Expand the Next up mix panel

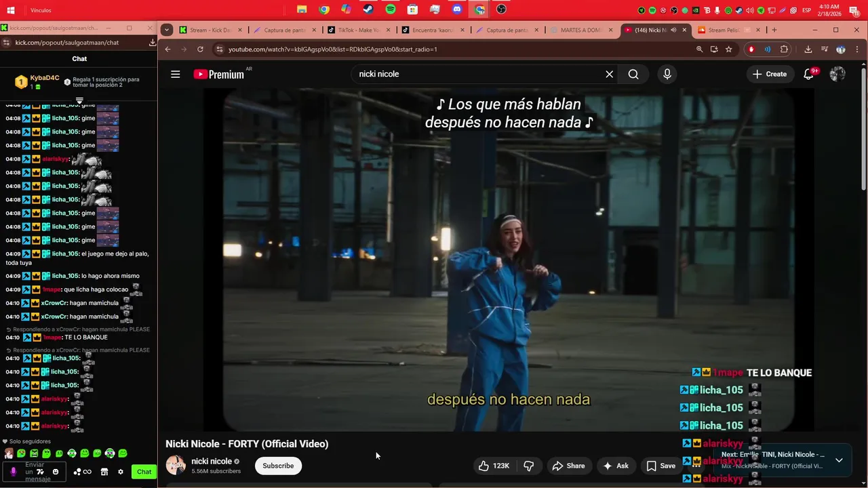coord(839,460)
